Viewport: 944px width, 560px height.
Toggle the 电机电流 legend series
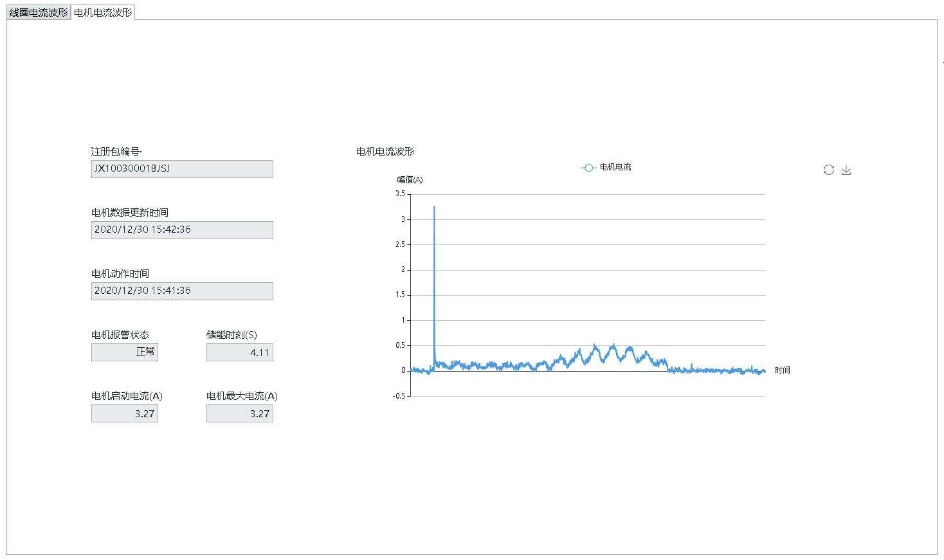pos(606,167)
